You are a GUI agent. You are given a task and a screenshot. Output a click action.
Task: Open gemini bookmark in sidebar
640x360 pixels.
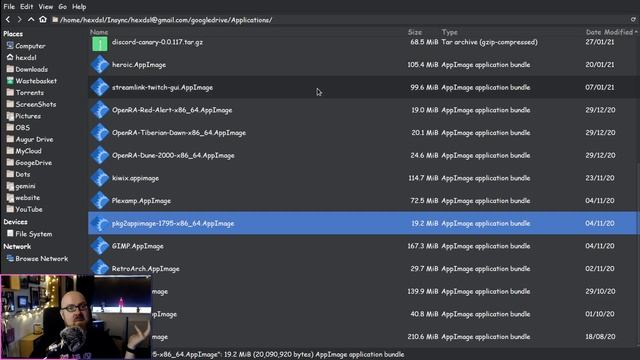(x=20, y=186)
